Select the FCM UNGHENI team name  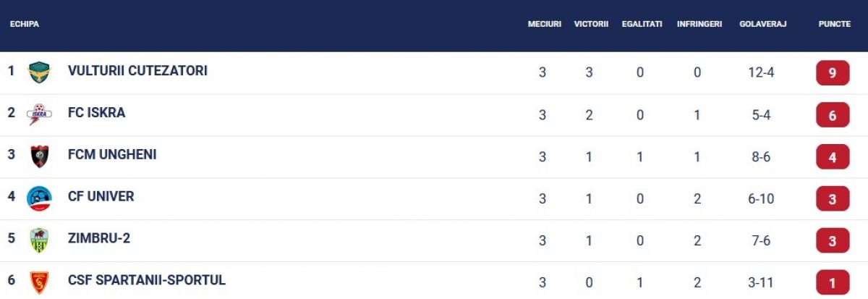(x=112, y=155)
